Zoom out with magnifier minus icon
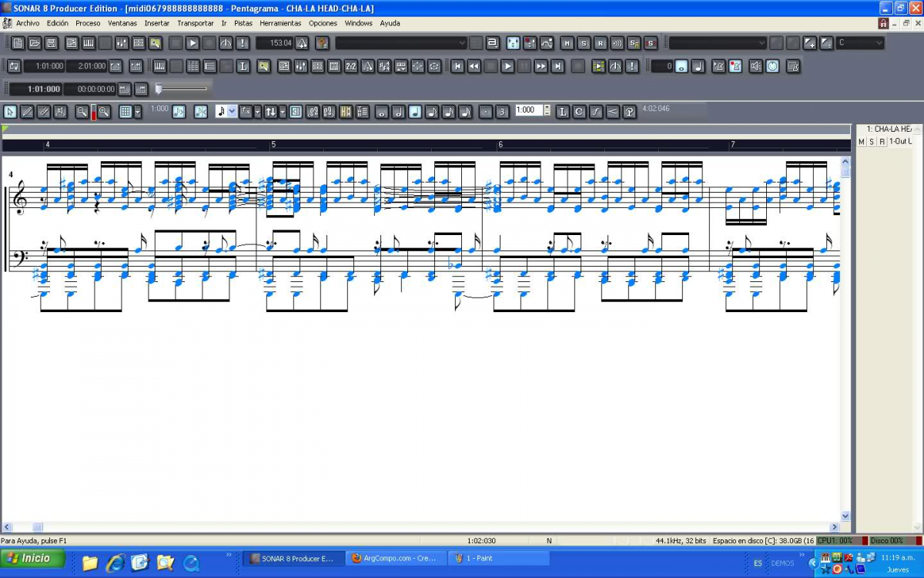This screenshot has height=578, width=924. (x=82, y=112)
